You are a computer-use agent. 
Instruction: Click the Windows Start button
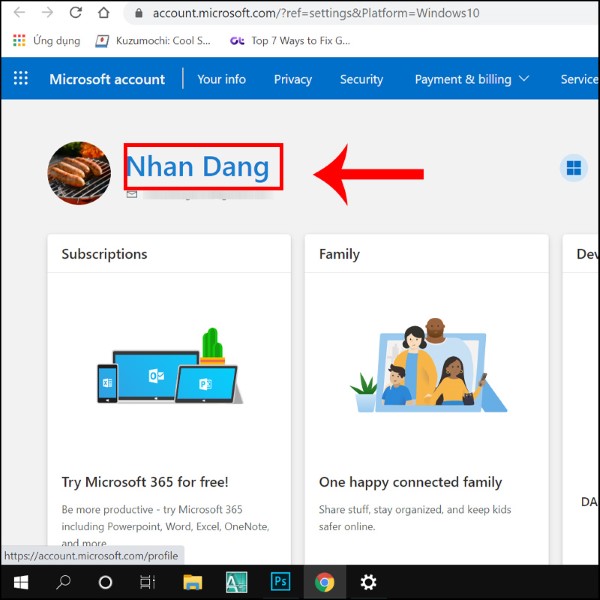pos(20,582)
